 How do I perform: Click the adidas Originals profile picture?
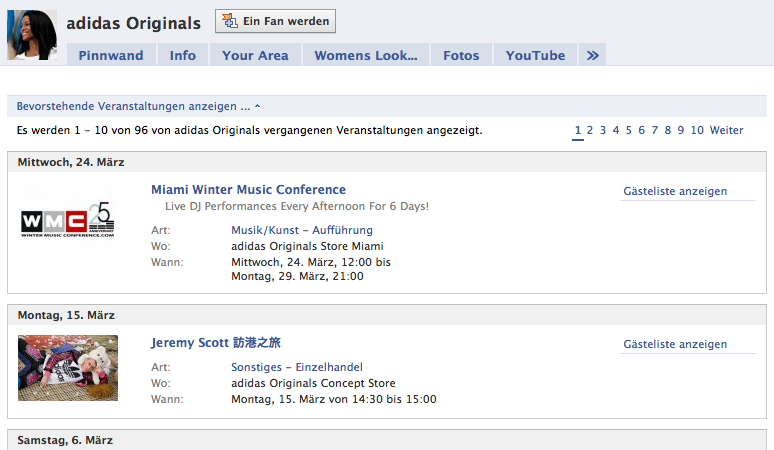(x=32, y=35)
